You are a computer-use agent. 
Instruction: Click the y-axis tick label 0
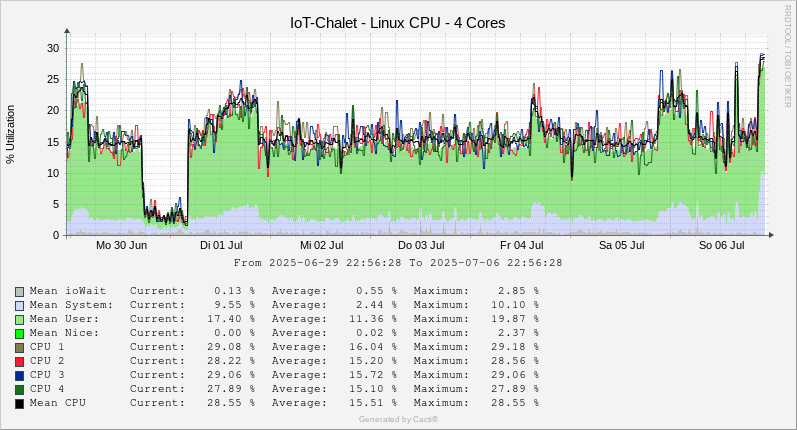point(56,235)
